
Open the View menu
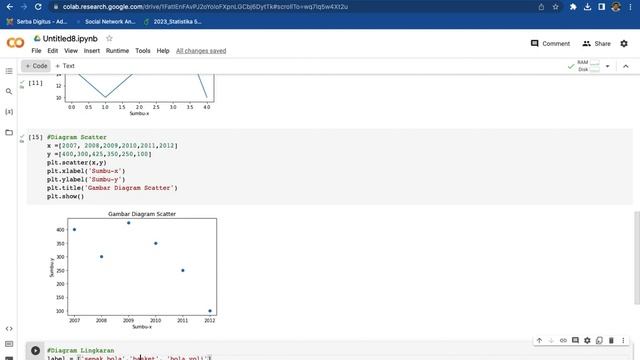click(71, 51)
